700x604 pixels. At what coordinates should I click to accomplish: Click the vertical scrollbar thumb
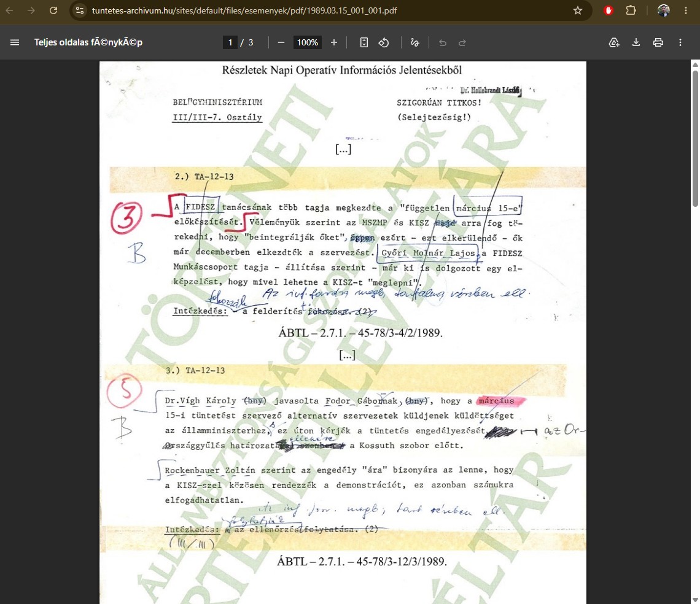[x=695, y=138]
